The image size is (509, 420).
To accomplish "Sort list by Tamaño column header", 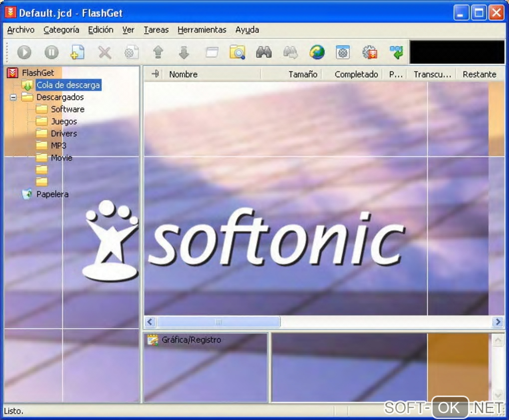I will (x=302, y=74).
